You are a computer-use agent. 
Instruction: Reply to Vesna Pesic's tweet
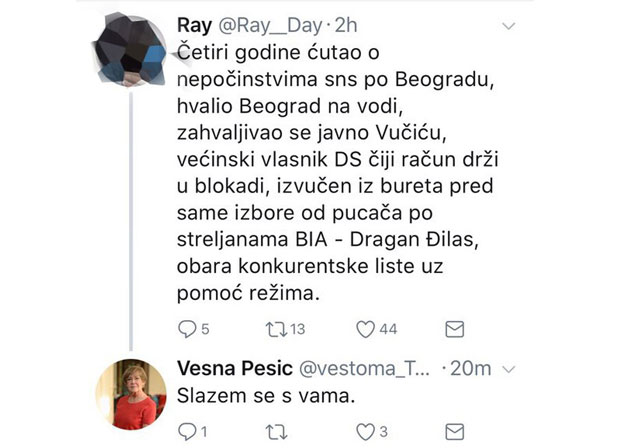[186, 431]
